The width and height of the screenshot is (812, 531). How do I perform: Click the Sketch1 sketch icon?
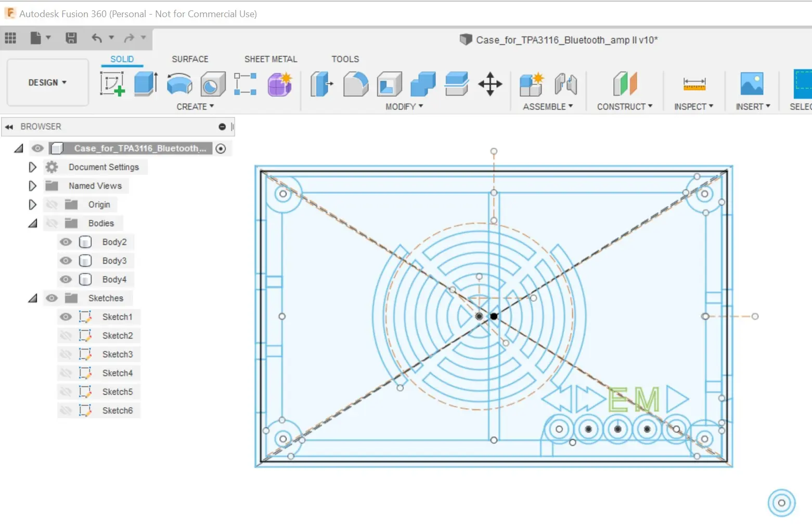[x=85, y=317]
